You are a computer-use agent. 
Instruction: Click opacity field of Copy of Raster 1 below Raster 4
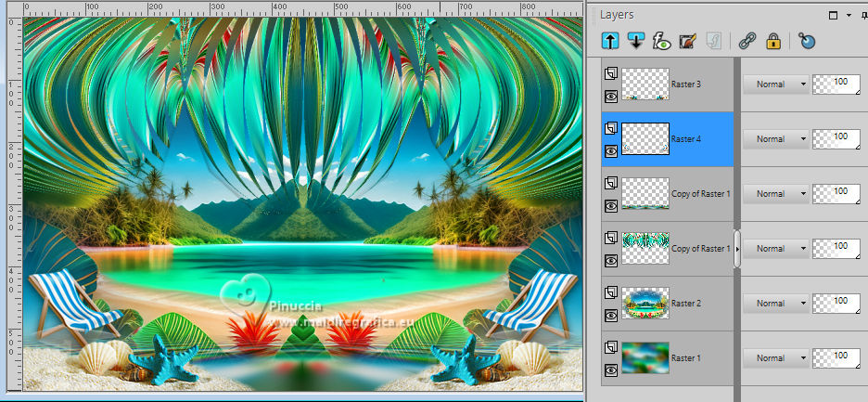click(836, 194)
